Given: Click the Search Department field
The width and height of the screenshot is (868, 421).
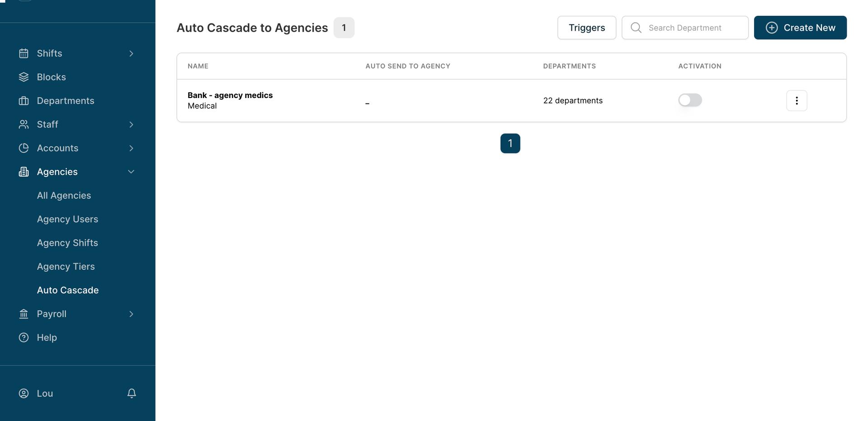Looking at the screenshot, I should click(685, 27).
